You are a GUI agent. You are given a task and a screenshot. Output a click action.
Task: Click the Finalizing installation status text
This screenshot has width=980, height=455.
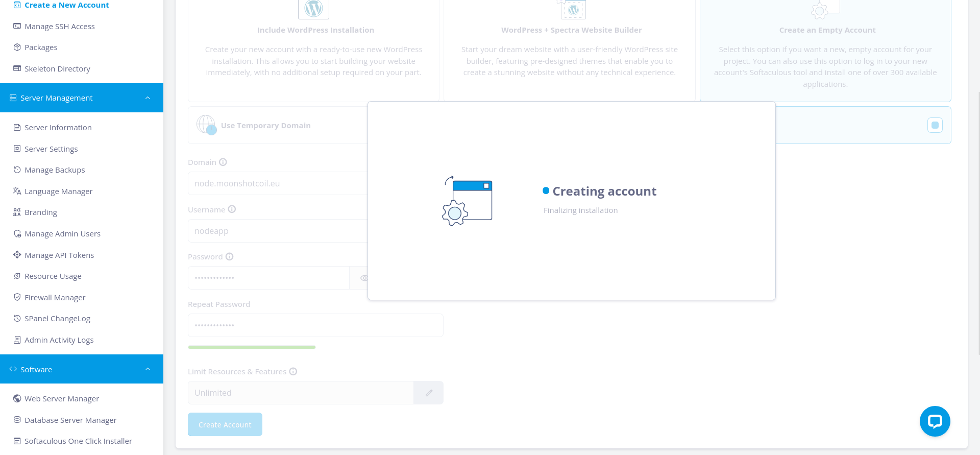(580, 210)
